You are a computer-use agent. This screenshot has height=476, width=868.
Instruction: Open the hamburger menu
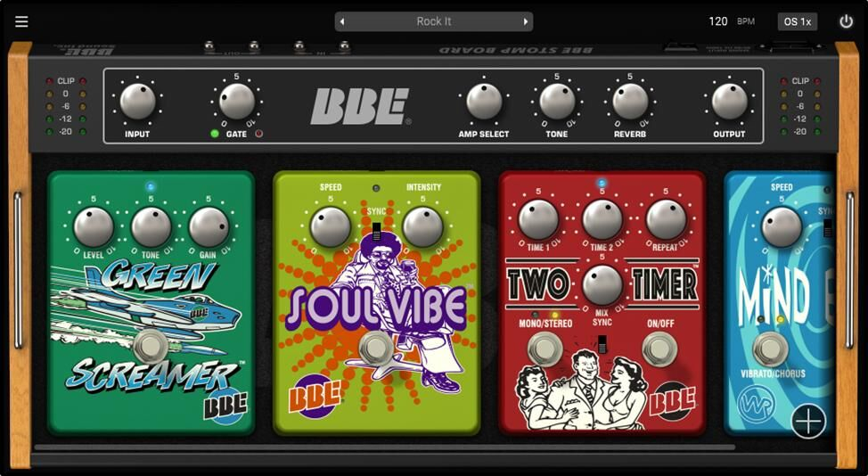click(21, 21)
